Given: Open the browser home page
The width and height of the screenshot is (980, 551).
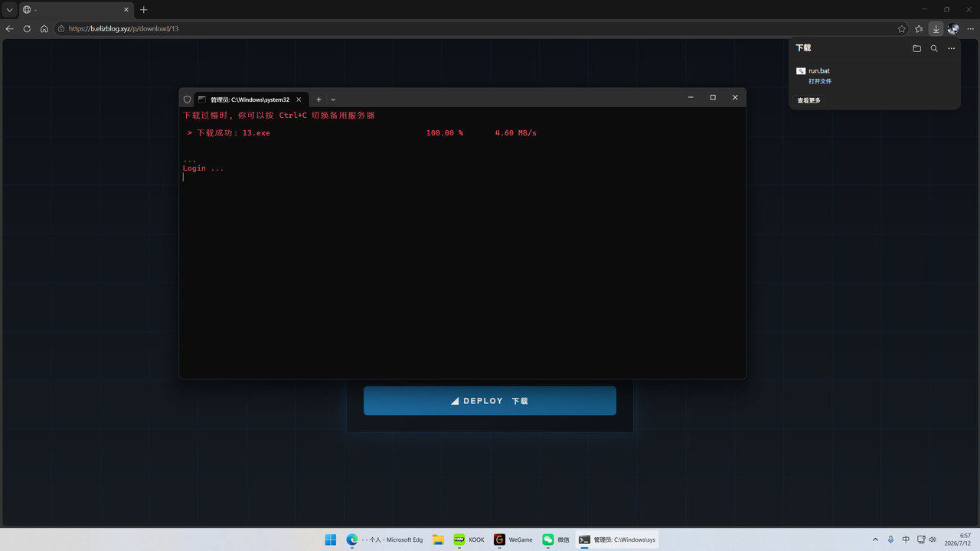Looking at the screenshot, I should point(44,28).
